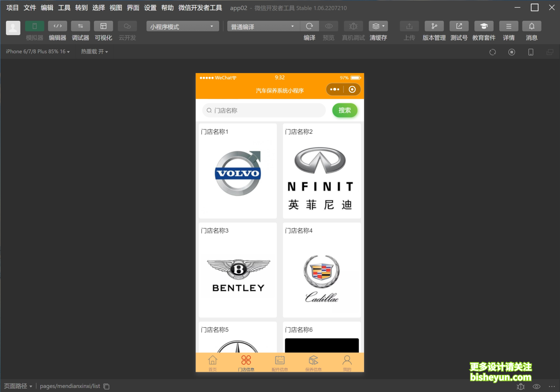Screen dimensions: 560x392
Task: Click the simulator stop record icon
Action: pos(512,52)
